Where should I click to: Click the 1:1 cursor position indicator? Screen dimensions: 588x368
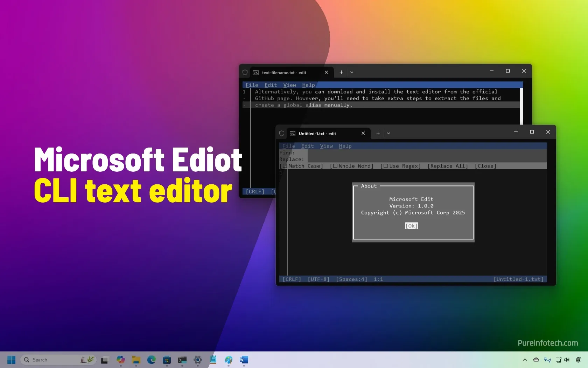click(378, 279)
